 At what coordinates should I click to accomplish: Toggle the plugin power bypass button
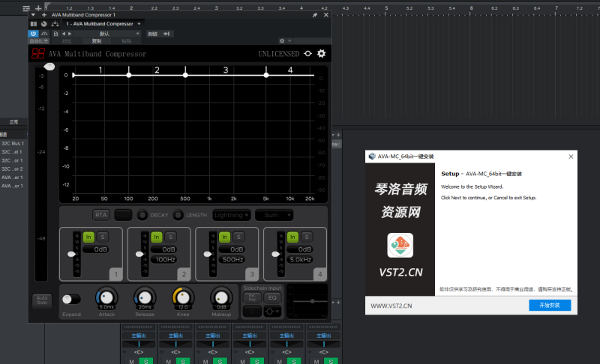click(33, 34)
